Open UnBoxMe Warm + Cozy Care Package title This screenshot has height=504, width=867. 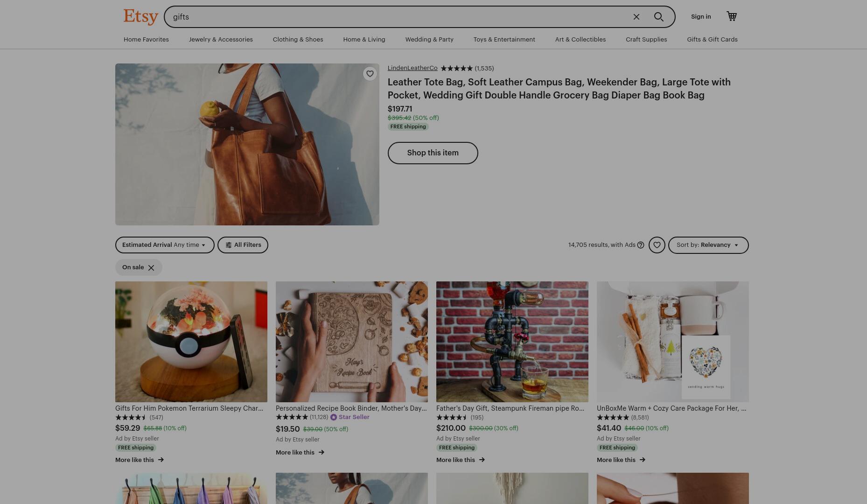(x=671, y=408)
